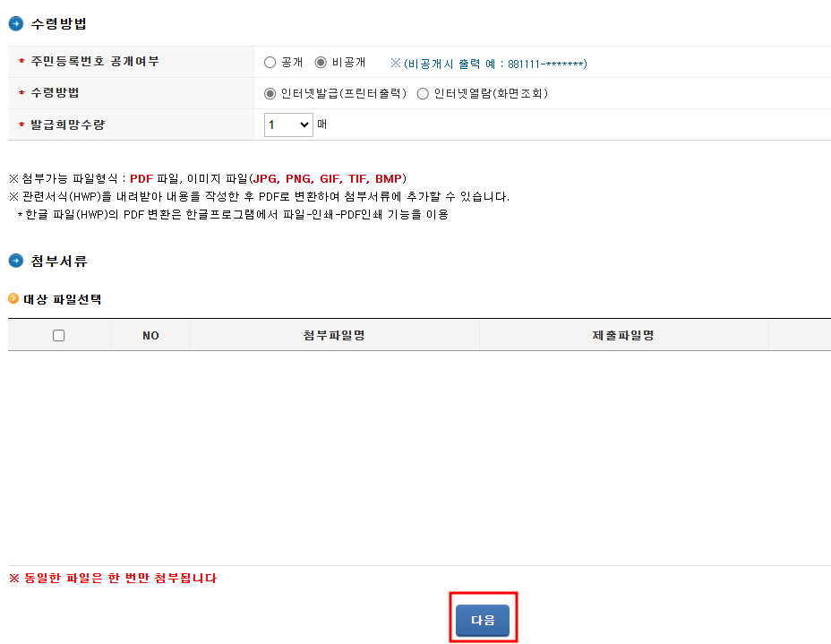The width and height of the screenshot is (831, 644).
Task: Click the dropdown arrow showing quantity 1
Action: coord(302,125)
